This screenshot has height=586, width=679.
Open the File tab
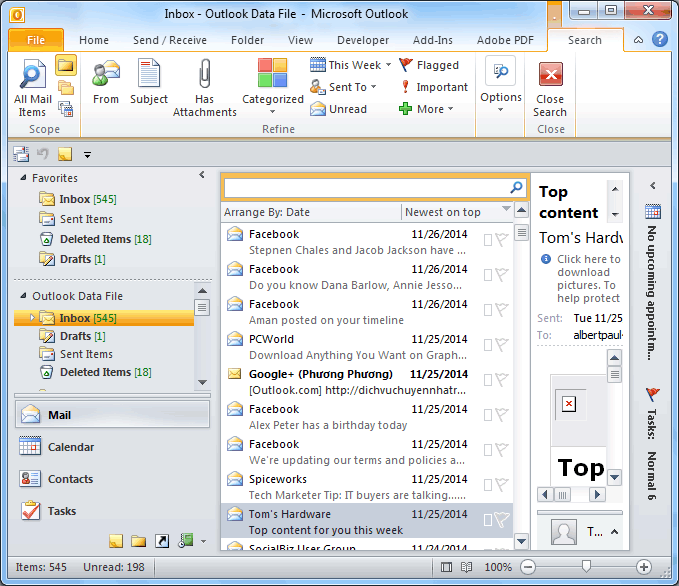[x=36, y=40]
